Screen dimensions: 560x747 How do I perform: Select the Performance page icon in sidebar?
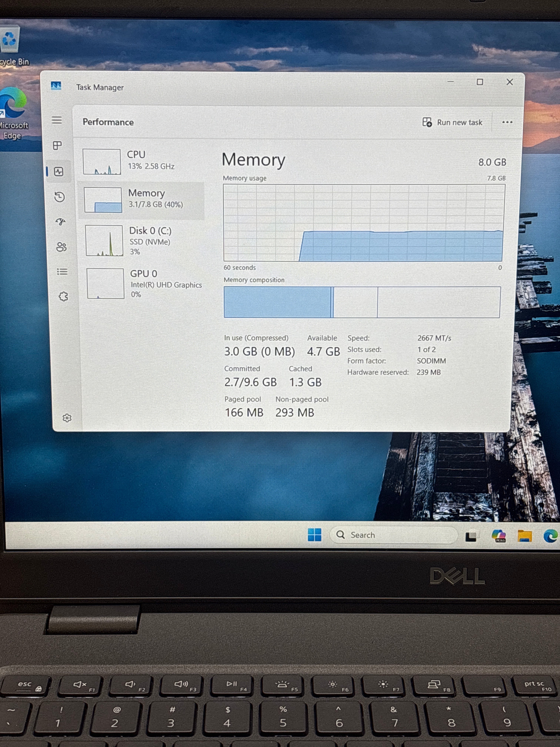59,172
